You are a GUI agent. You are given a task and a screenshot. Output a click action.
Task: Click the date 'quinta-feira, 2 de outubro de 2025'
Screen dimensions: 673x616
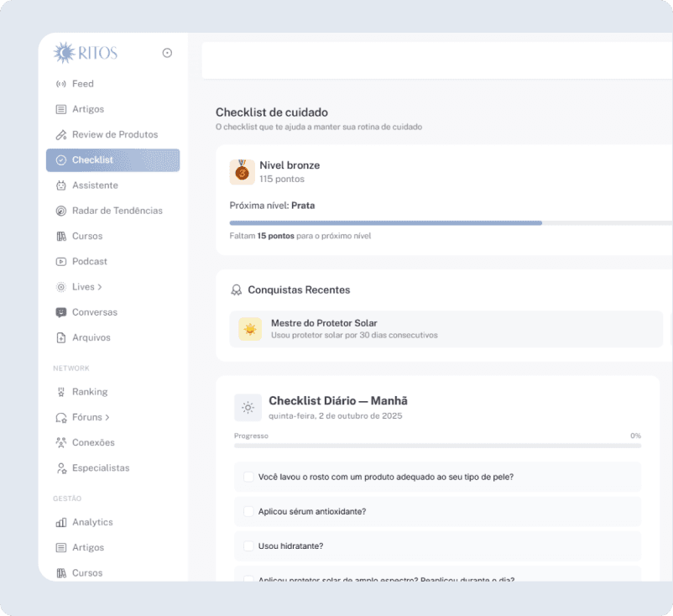(x=335, y=416)
